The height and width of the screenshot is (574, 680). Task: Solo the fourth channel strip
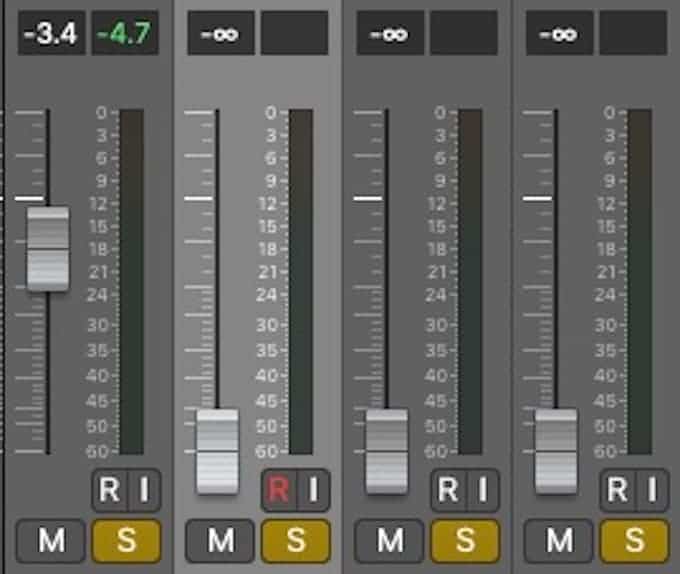point(634,541)
